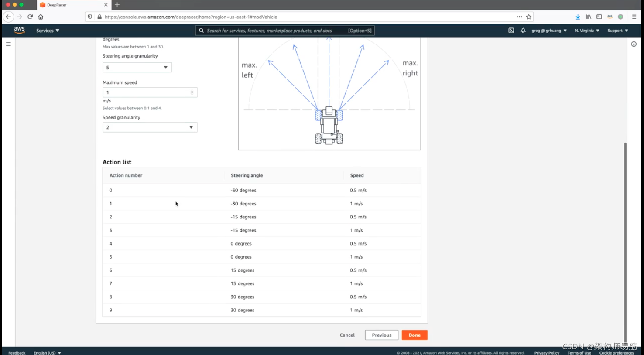Screen dimensions: 644x355
Task: Open the Steering angle granularity dropdown
Action: click(137, 67)
